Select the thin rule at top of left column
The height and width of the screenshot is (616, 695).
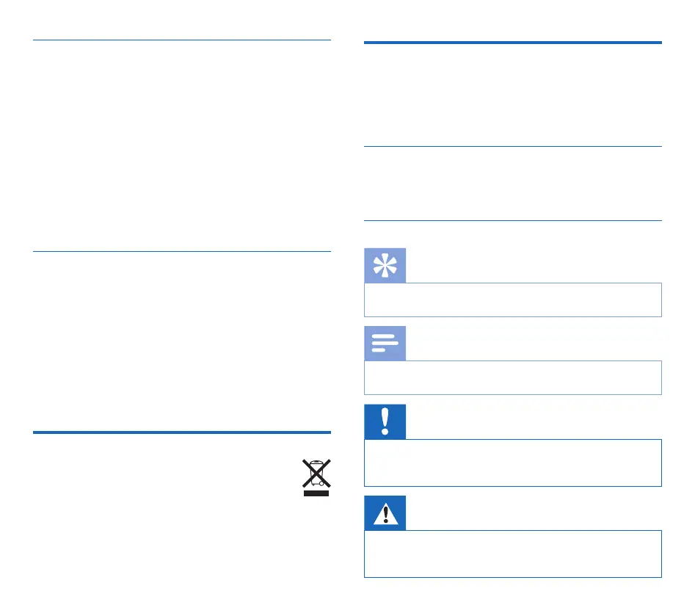click(182, 40)
